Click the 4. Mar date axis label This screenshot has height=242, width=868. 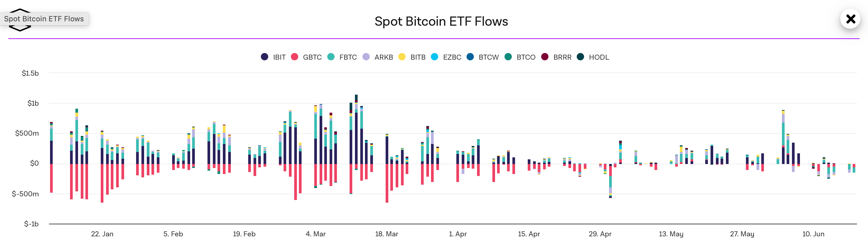(315, 234)
